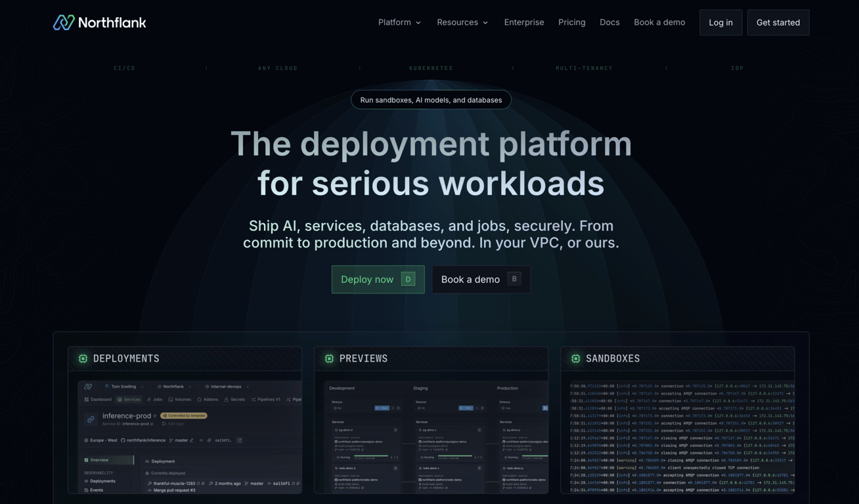Click the Development column heading in Previews
This screenshot has width=859, height=504.
point(341,388)
